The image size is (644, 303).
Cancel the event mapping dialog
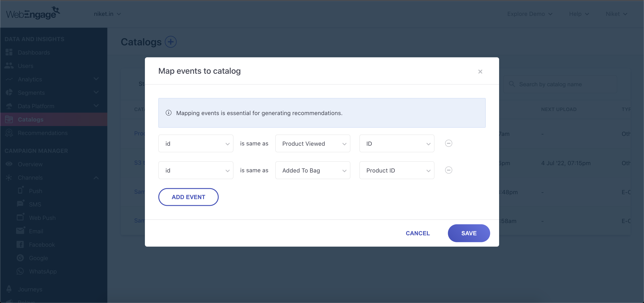pyautogui.click(x=417, y=233)
